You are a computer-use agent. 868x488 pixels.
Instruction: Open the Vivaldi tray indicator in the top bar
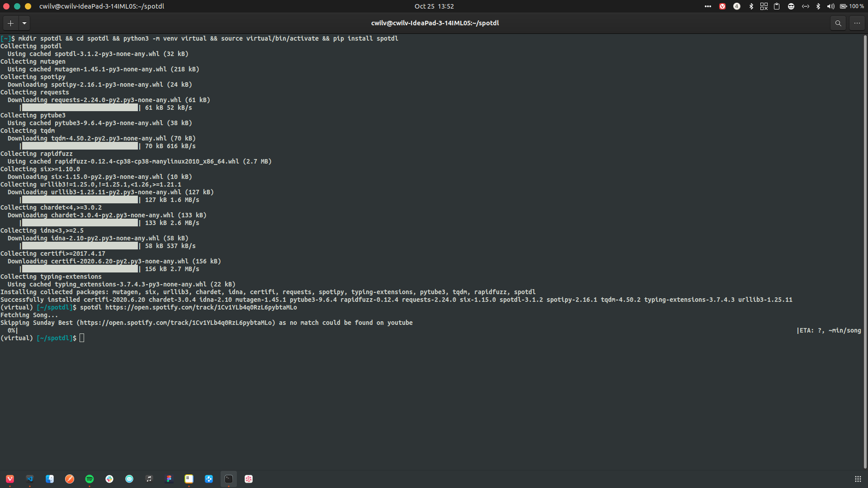(x=722, y=6)
